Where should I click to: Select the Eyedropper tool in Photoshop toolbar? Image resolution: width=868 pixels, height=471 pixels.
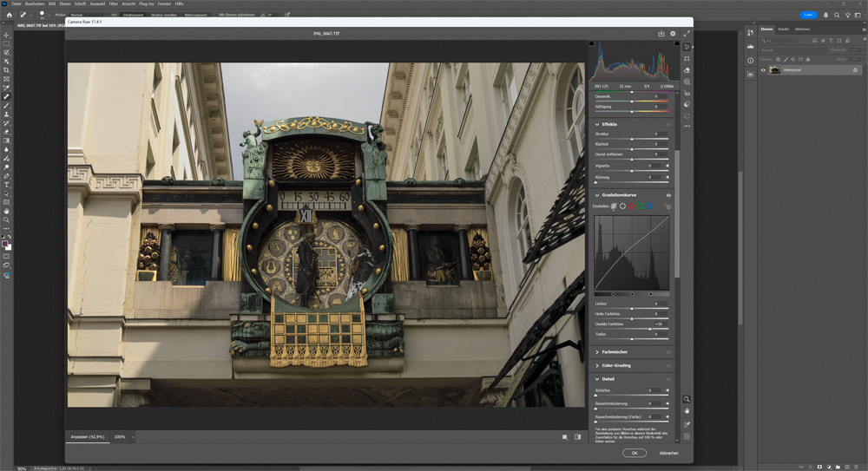(x=7, y=88)
